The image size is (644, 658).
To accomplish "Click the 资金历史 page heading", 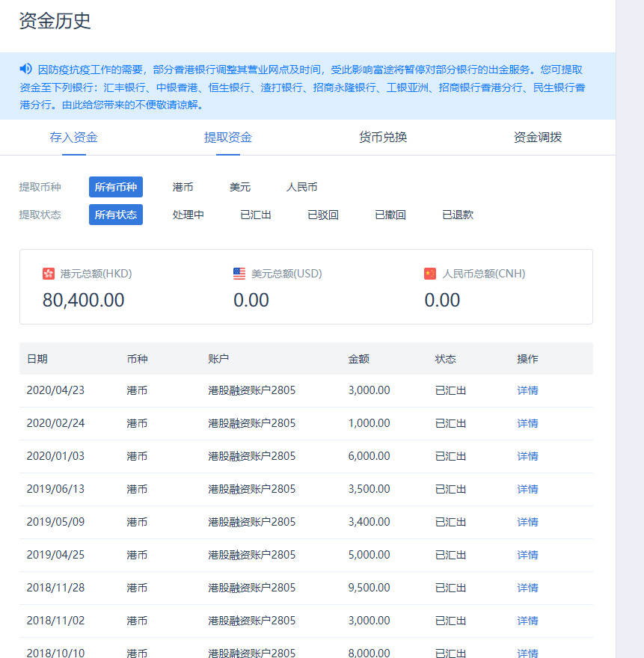I will 55,21.
